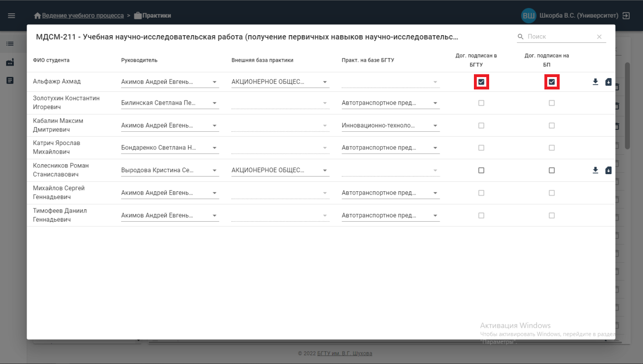Go to Ведение учебного процесса breadcrumb

pyautogui.click(x=83, y=16)
